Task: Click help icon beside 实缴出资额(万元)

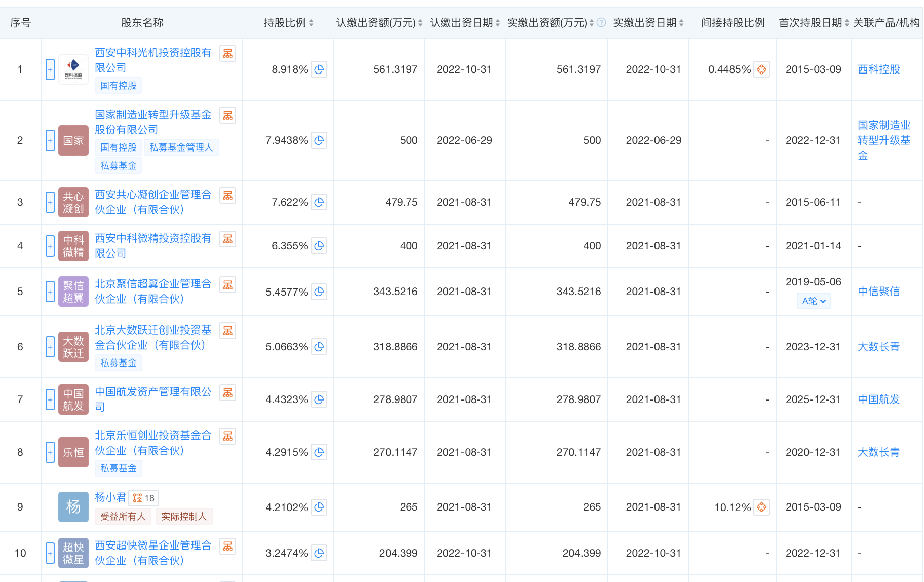Action: tap(601, 22)
